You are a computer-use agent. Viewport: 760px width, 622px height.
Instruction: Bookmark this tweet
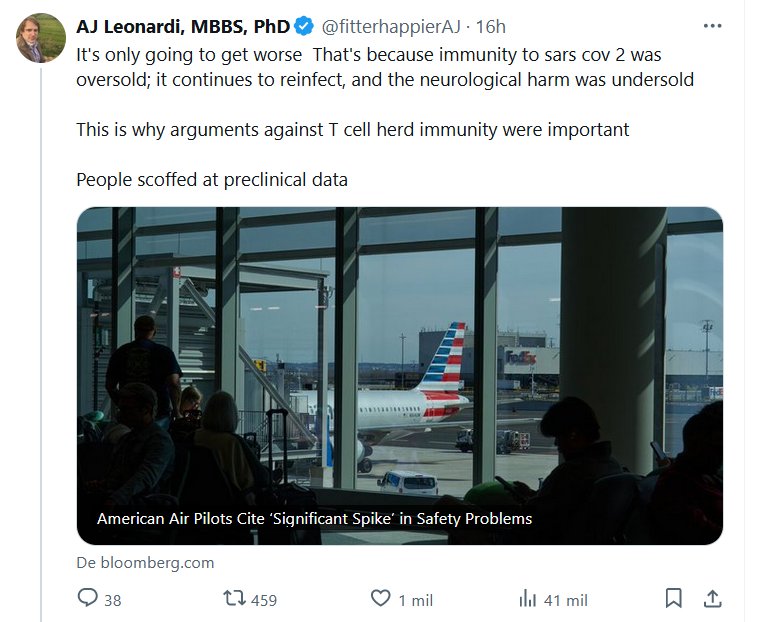point(674,599)
